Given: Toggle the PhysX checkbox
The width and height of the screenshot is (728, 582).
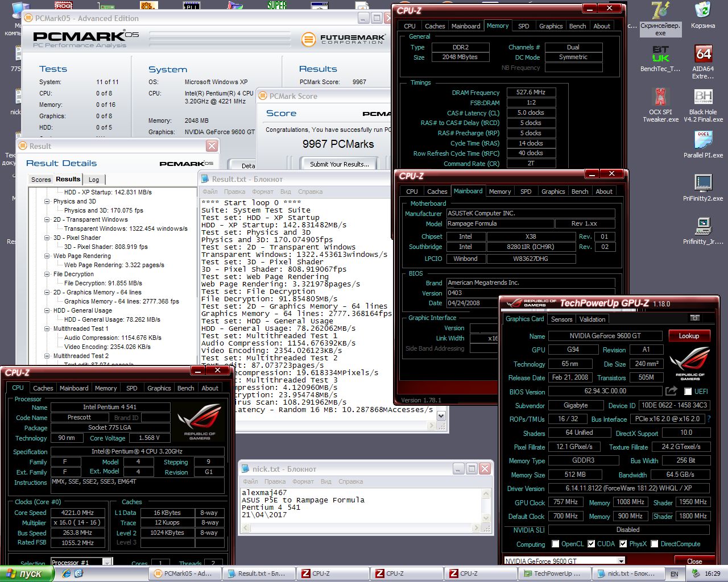Looking at the screenshot, I should click(x=623, y=544).
